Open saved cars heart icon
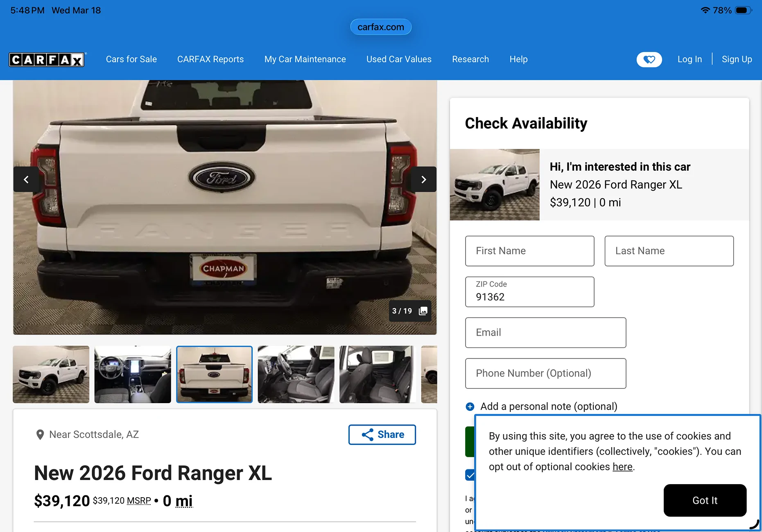Viewport: 762px width, 532px height. pyautogui.click(x=649, y=60)
